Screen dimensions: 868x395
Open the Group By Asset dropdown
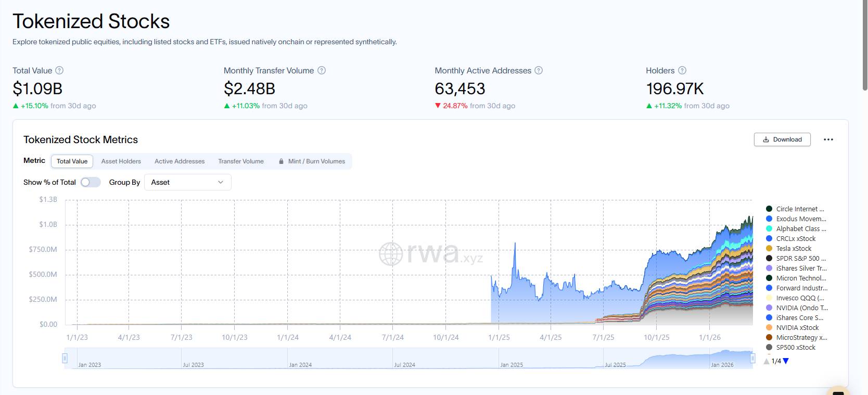187,182
